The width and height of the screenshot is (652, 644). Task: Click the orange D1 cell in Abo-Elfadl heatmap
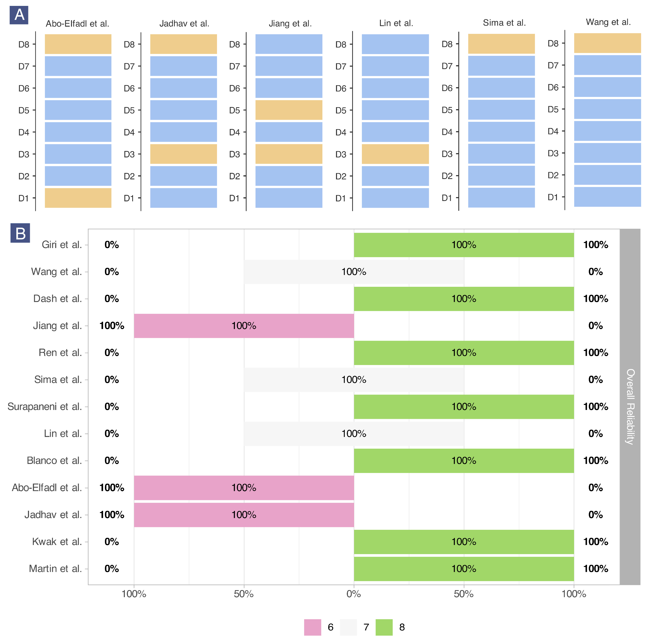[78, 198]
